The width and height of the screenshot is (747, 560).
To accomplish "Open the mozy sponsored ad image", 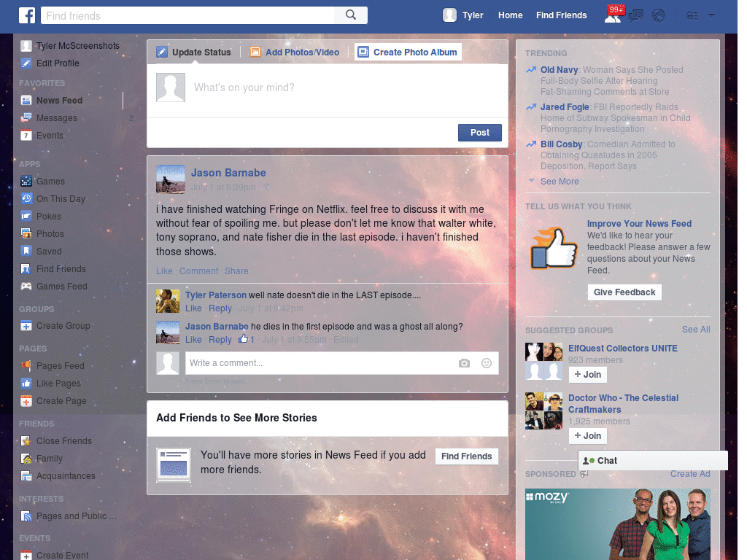I will [617, 524].
